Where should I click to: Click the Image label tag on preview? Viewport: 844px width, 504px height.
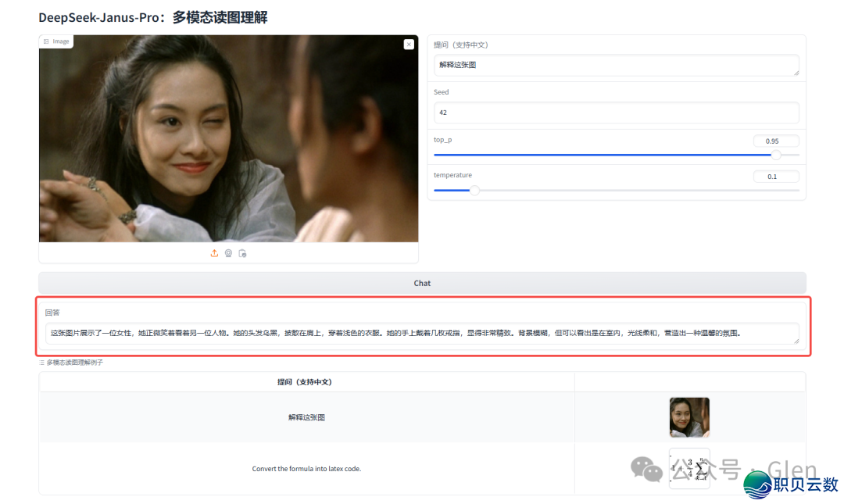coord(56,41)
